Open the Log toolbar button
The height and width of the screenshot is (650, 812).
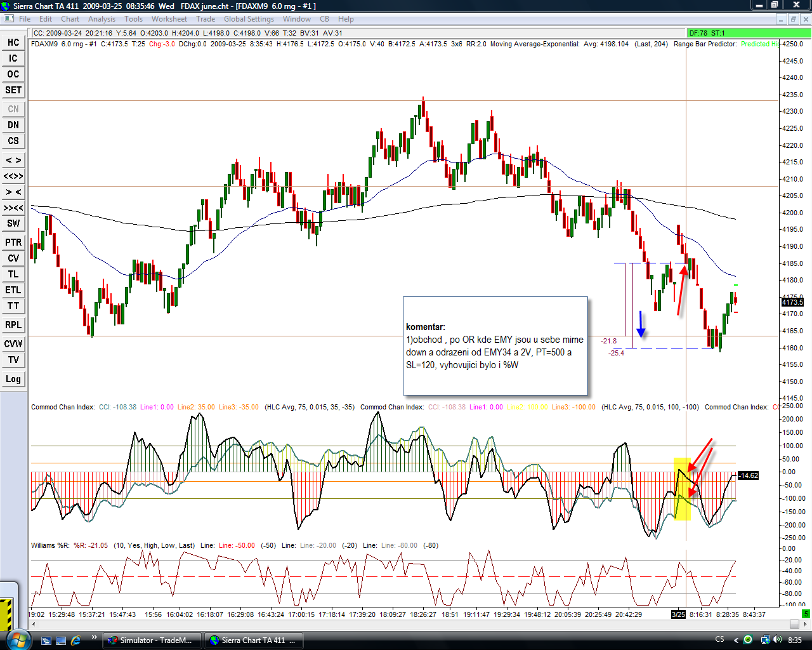pos(13,379)
